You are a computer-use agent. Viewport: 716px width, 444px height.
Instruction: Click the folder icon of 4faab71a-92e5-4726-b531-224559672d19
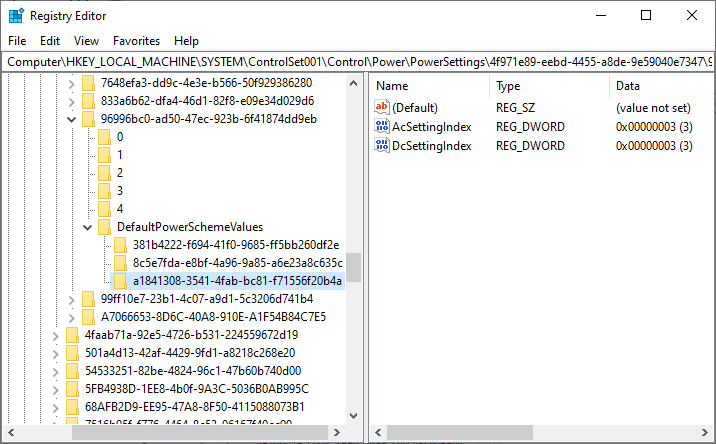click(x=72, y=335)
